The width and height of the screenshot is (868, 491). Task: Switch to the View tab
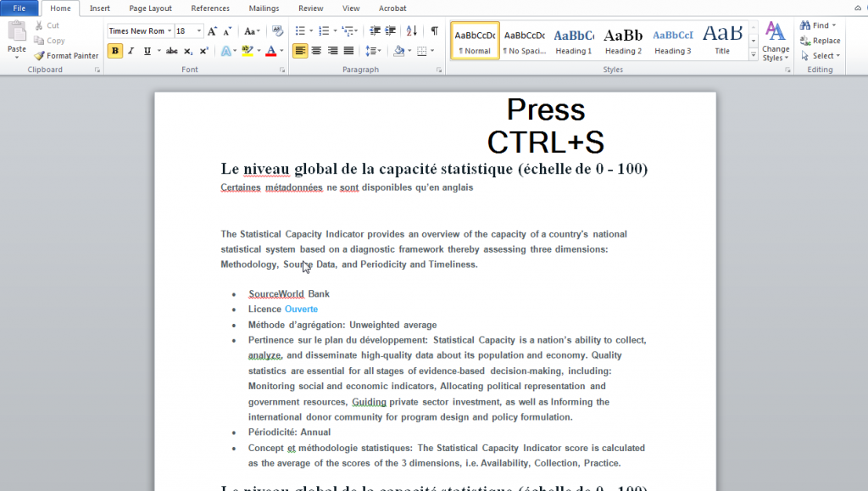coord(351,8)
